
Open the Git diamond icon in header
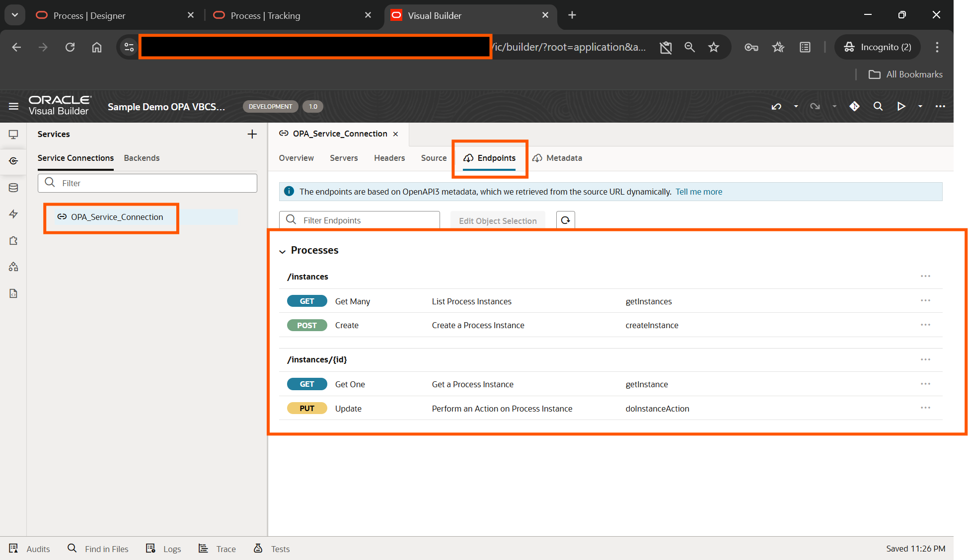pos(854,106)
